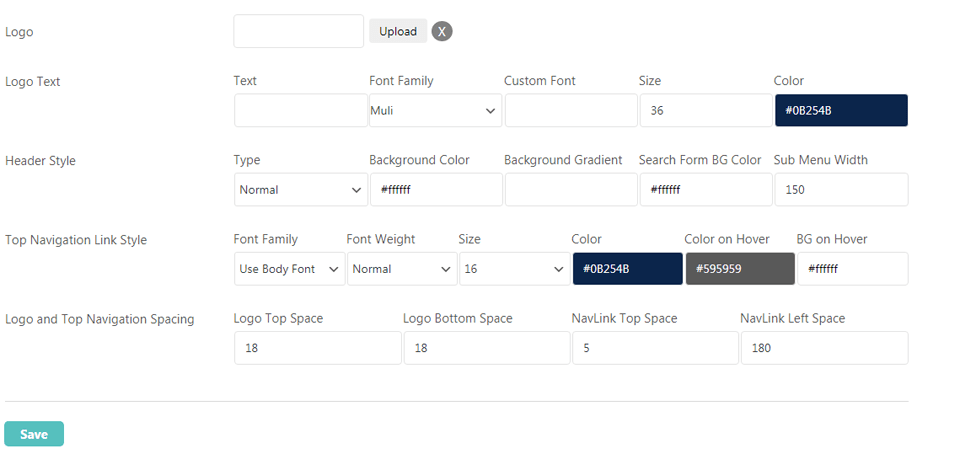
Task: Click the 'Top Navigation Link Style' label
Action: pos(76,240)
